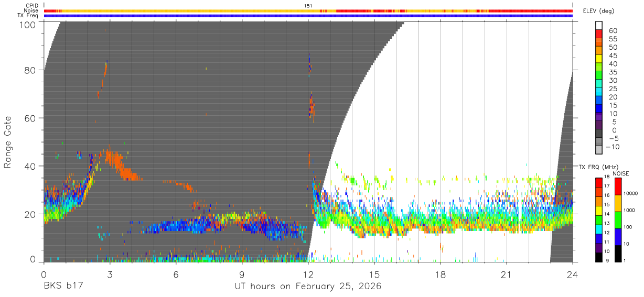Click the UT hours on February 25, 2026 caption
Viewport: 644px width, 297px height.
308,287
